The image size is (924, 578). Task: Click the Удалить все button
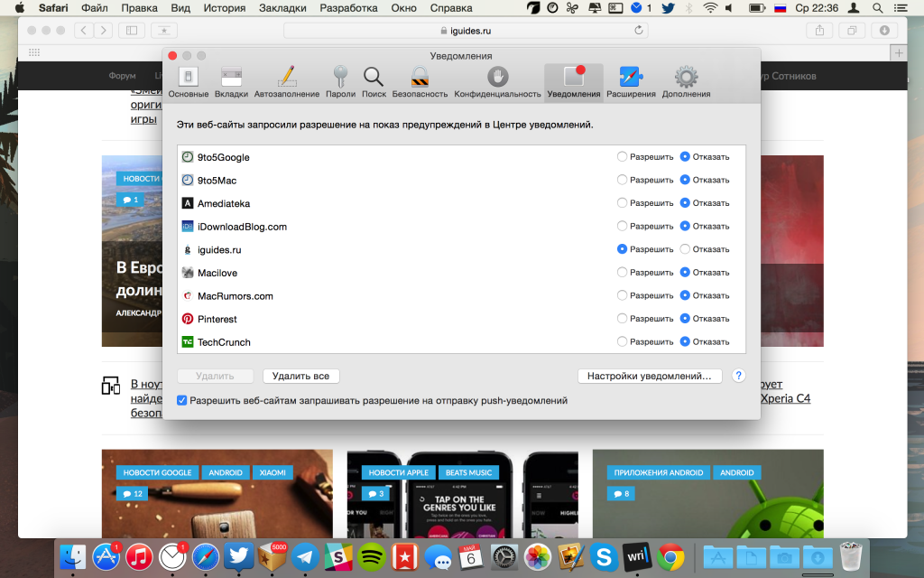(x=300, y=376)
